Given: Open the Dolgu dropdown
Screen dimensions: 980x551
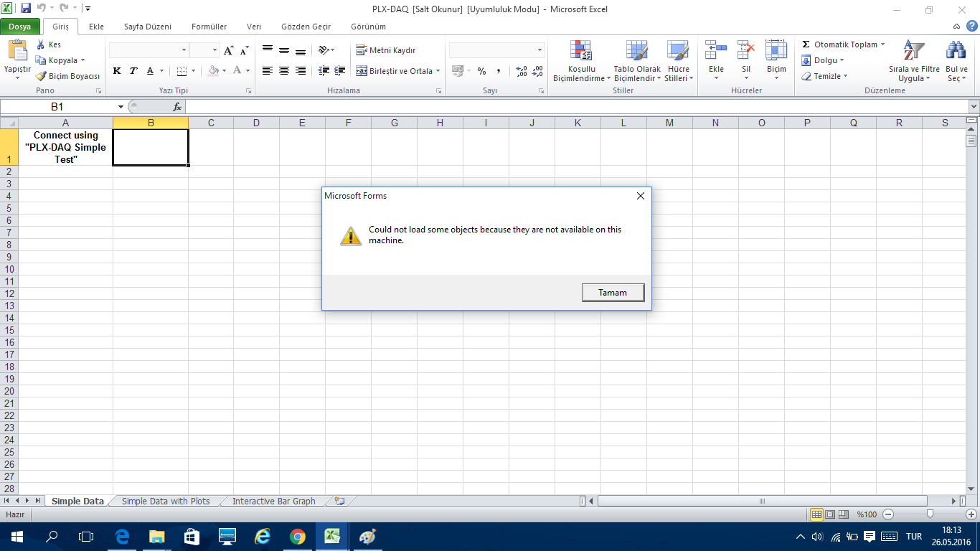Looking at the screenshot, I should pos(824,60).
